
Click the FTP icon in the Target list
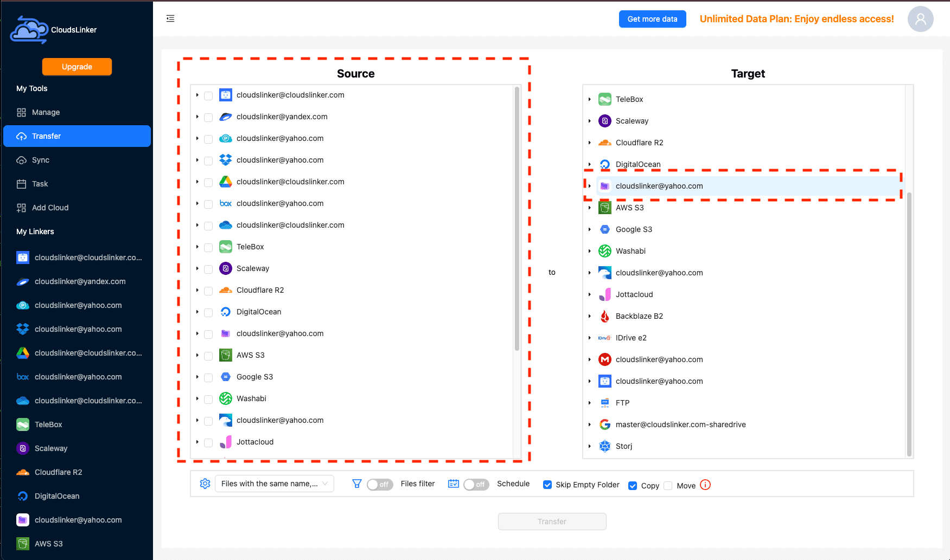605,403
